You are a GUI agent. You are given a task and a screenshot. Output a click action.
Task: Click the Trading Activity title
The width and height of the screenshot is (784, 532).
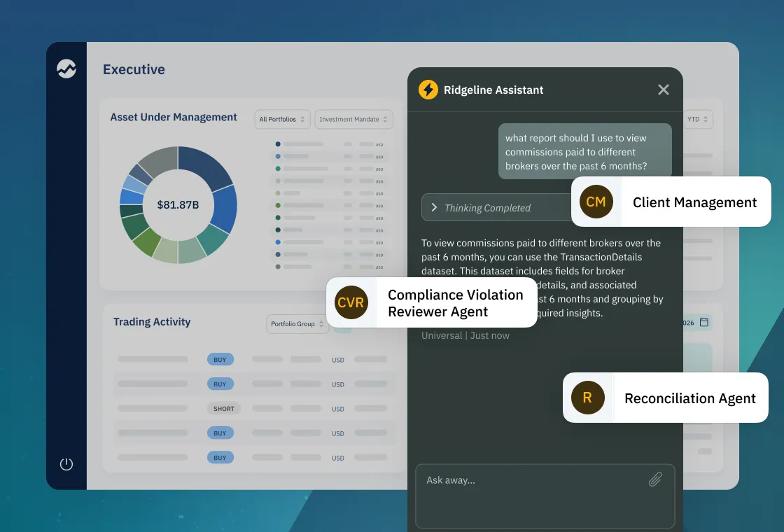coord(152,322)
